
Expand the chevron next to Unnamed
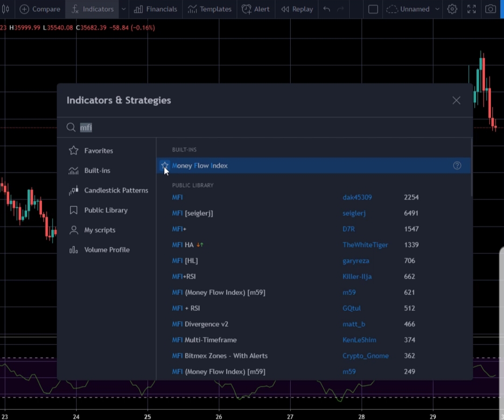(437, 9)
